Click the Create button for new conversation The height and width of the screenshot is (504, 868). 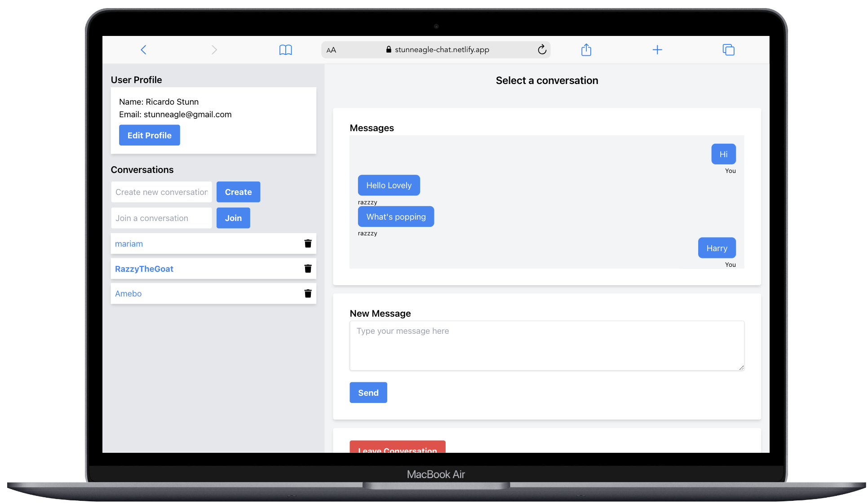point(238,192)
